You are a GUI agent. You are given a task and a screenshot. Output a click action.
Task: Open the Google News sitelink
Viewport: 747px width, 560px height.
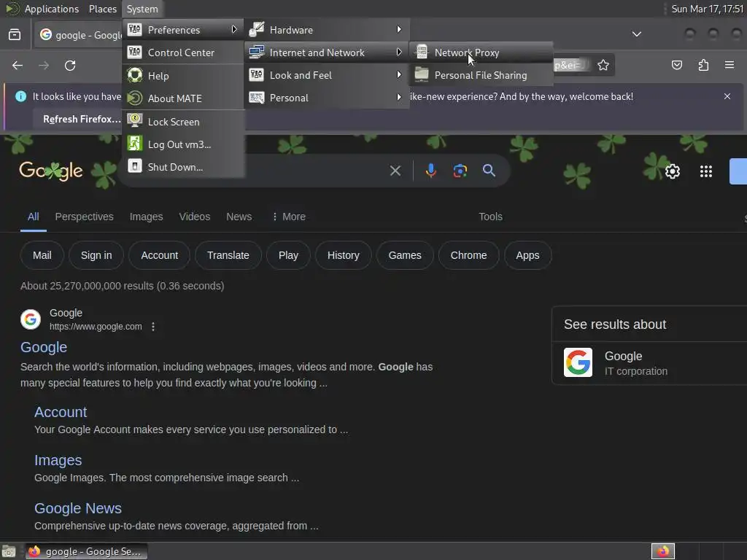78,508
